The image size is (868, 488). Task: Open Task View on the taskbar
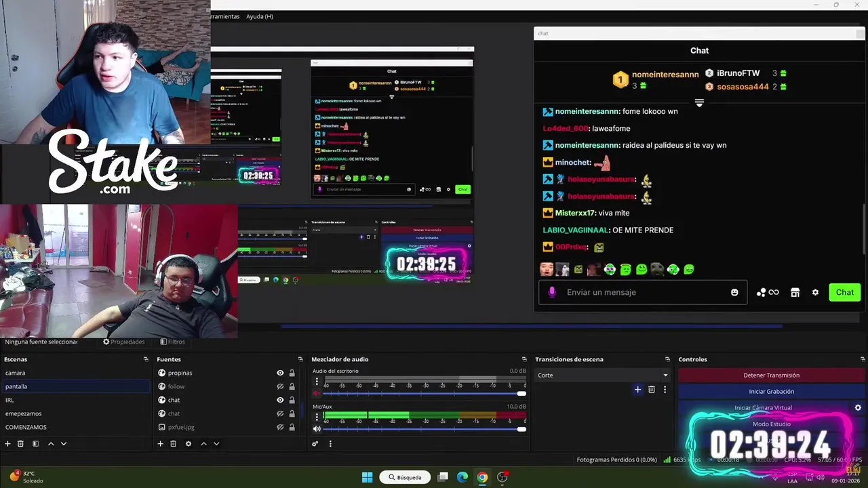click(443, 477)
